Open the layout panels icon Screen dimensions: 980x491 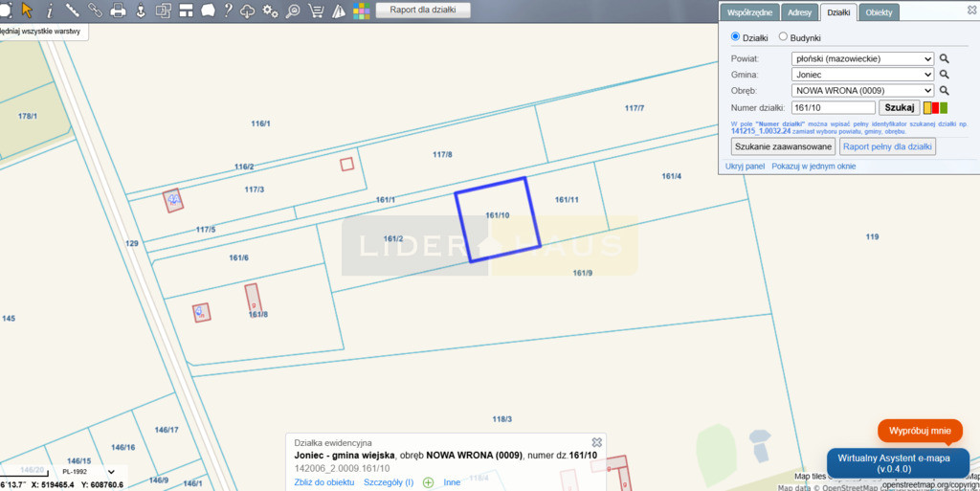click(186, 10)
